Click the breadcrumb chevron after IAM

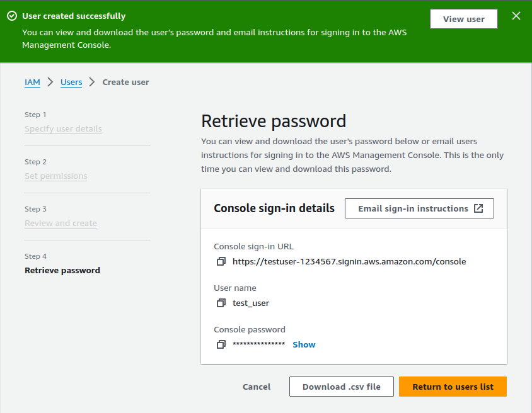(50, 82)
